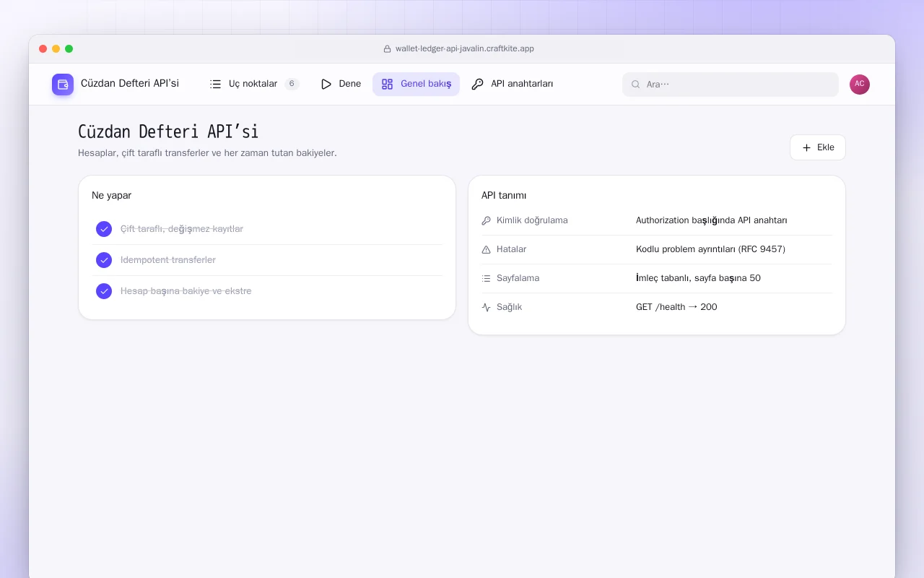Click the wallet app logo icon
Viewport: 924px width, 578px height.
(x=63, y=85)
